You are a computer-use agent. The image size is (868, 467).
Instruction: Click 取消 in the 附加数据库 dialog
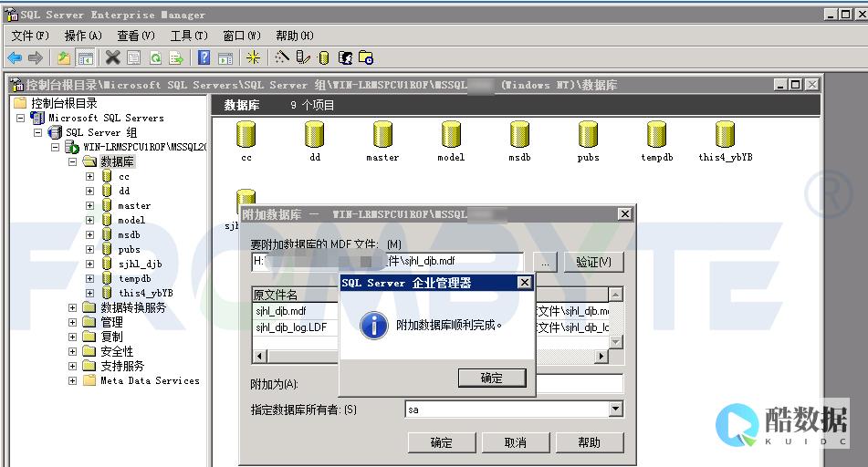pyautogui.click(x=516, y=442)
